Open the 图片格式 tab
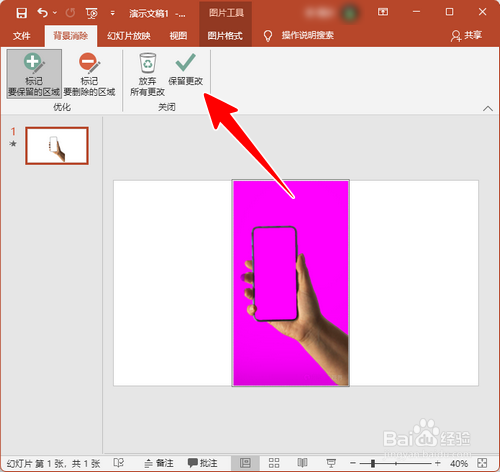 pyautogui.click(x=225, y=35)
